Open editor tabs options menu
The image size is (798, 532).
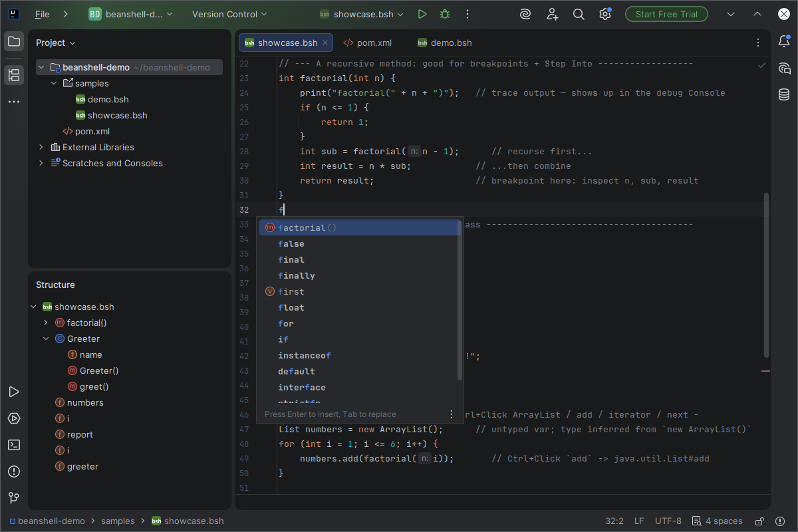tap(757, 43)
